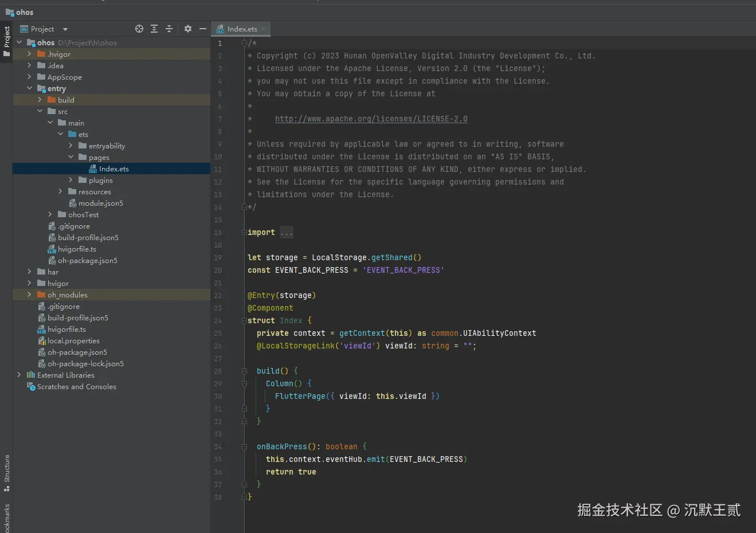Open the Apache license URL link
Screen dimensions: 756x533
tap(371, 119)
